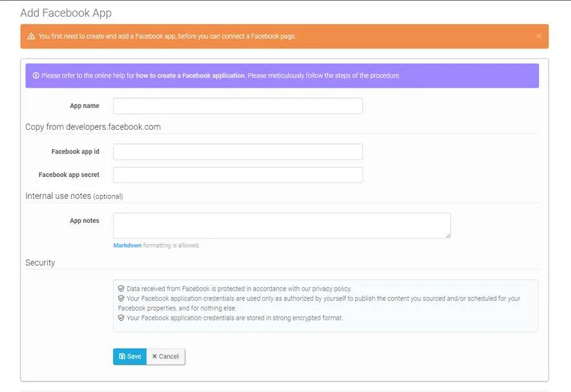Click the warning triangle icon on the orange banner
Viewport: 571px width, 392px height.
point(31,37)
